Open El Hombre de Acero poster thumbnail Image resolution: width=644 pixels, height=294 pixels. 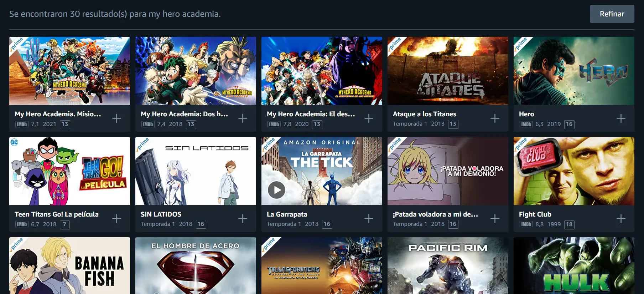pyautogui.click(x=196, y=266)
